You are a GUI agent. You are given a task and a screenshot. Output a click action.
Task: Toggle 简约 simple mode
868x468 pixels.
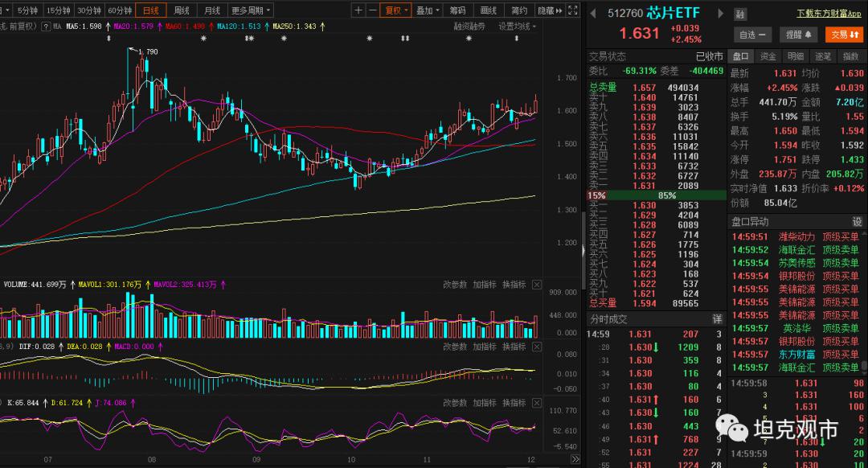[518, 10]
